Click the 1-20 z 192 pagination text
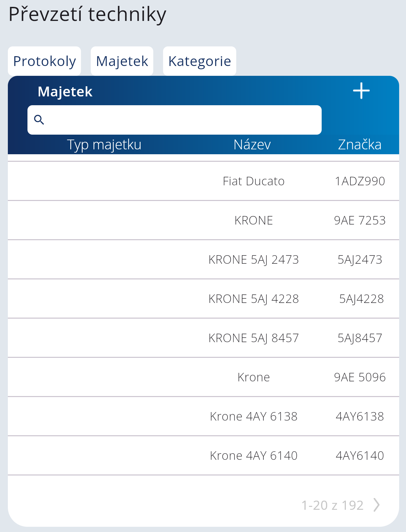The image size is (406, 532). pos(332,505)
